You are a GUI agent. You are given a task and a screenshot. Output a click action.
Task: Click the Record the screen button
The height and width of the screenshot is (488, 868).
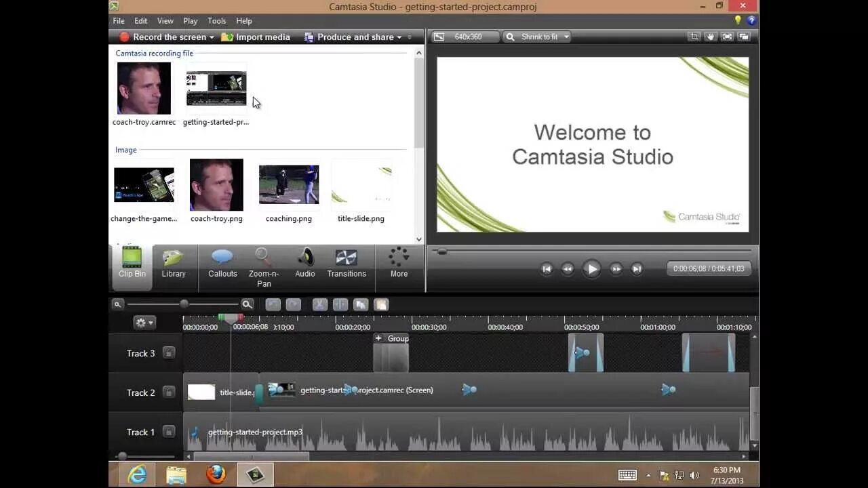pos(163,37)
